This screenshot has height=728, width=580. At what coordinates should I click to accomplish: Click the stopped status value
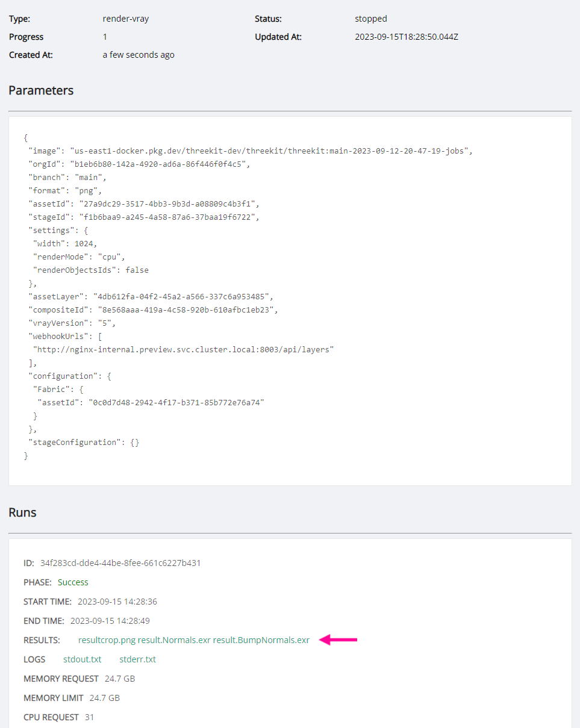click(371, 19)
